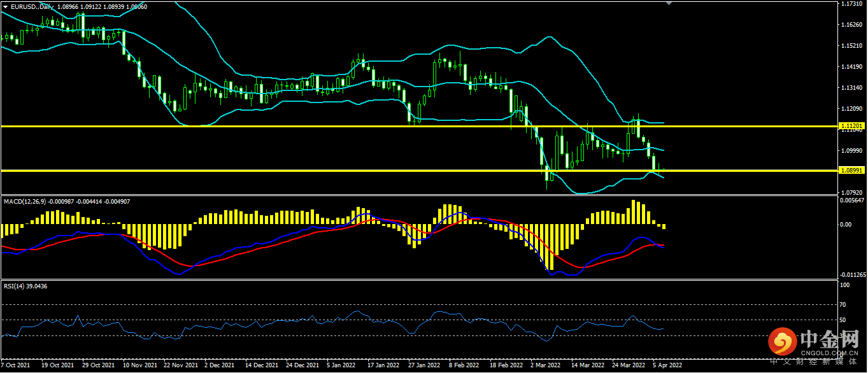The image size is (868, 373).
Task: Select the yellow 1.11201 price label
Action: tap(851, 126)
